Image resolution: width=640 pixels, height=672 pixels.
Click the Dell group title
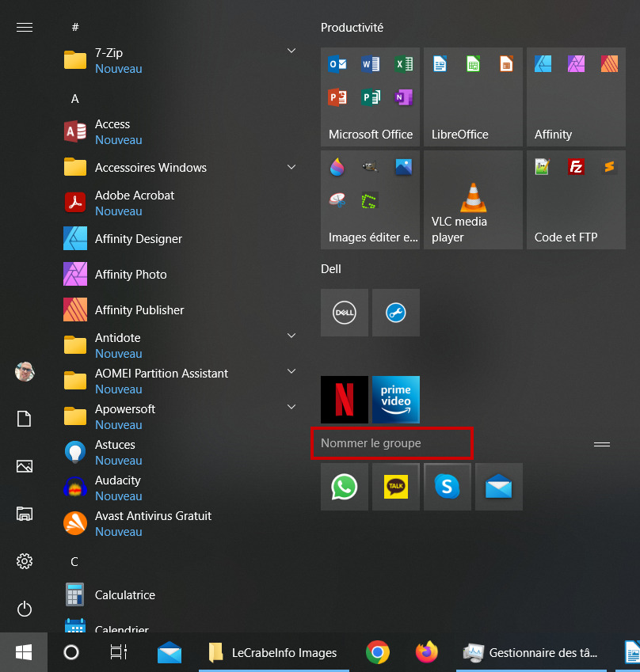pos(331,269)
